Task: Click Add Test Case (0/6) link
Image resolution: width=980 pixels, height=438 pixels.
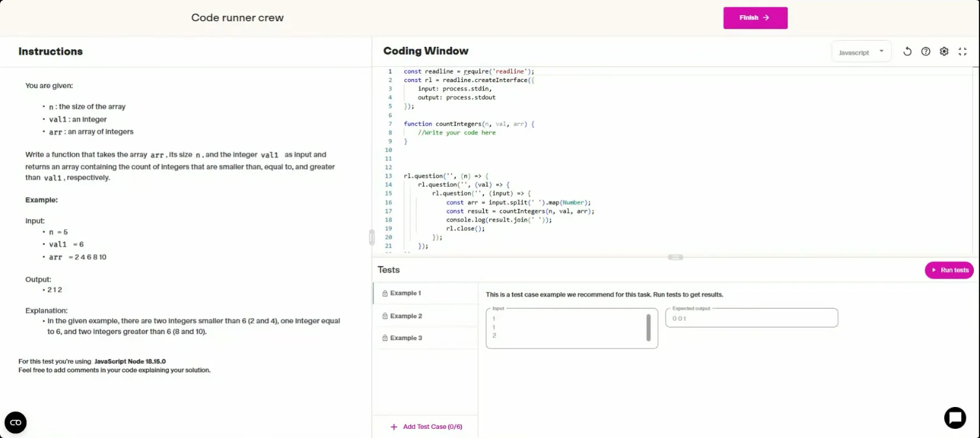Action: (432, 427)
